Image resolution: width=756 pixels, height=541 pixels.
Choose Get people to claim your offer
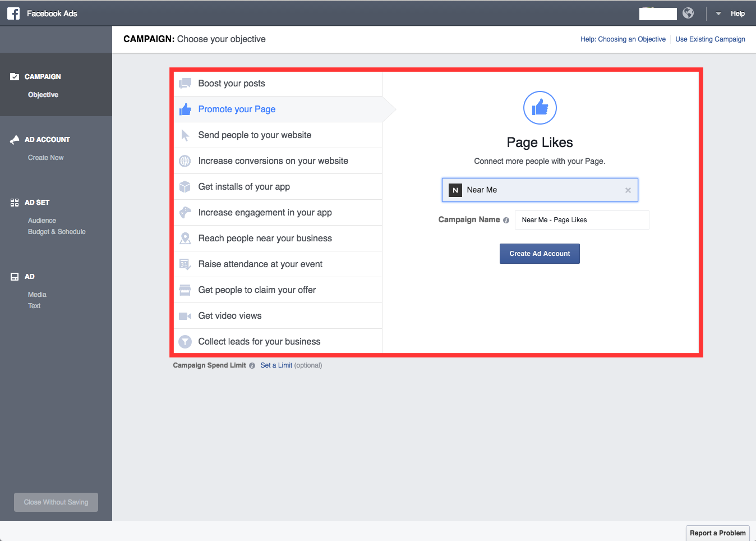(278, 290)
